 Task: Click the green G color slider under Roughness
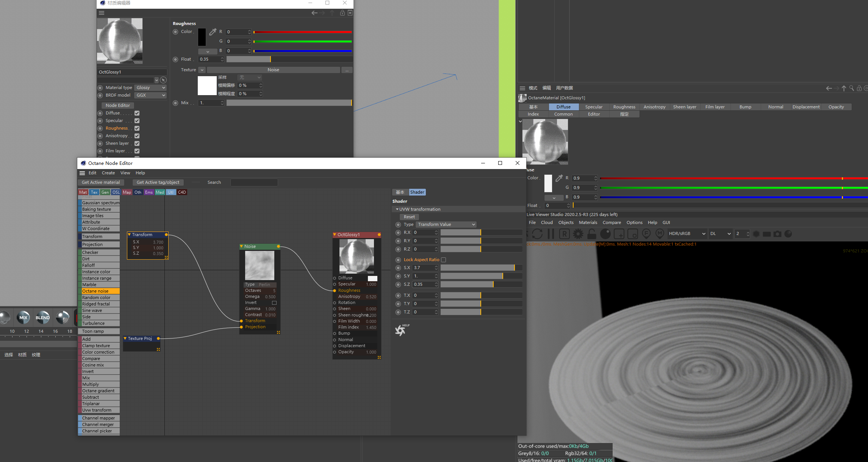[302, 41]
